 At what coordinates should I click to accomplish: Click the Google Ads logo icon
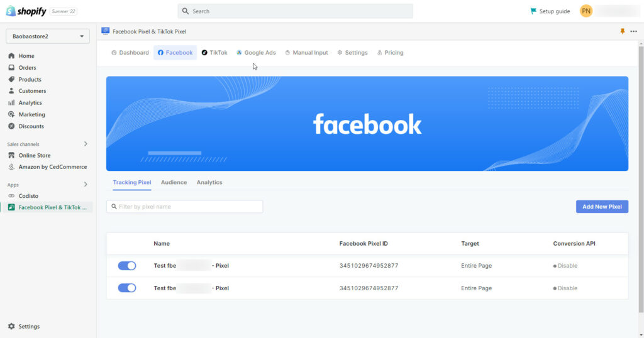239,53
